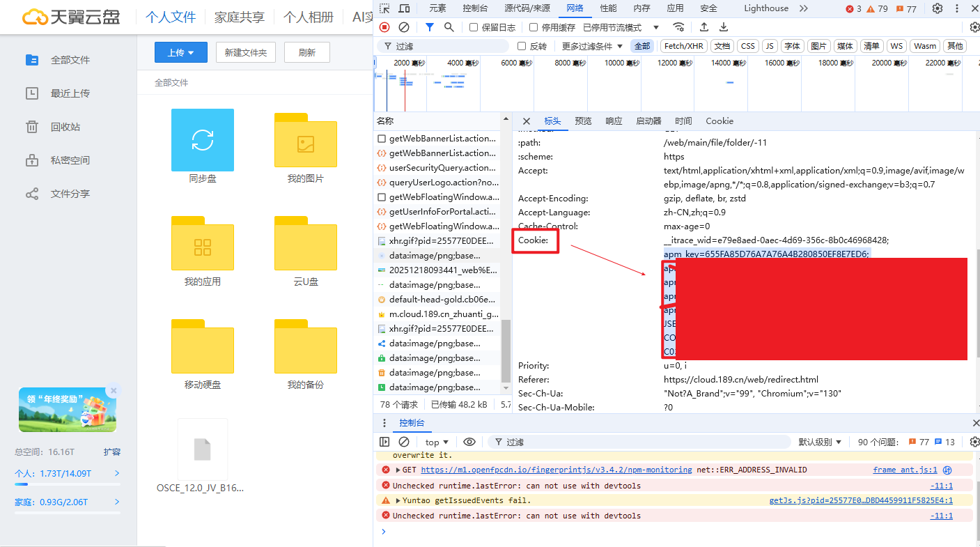Open the Private Space sidebar item

tap(70, 160)
